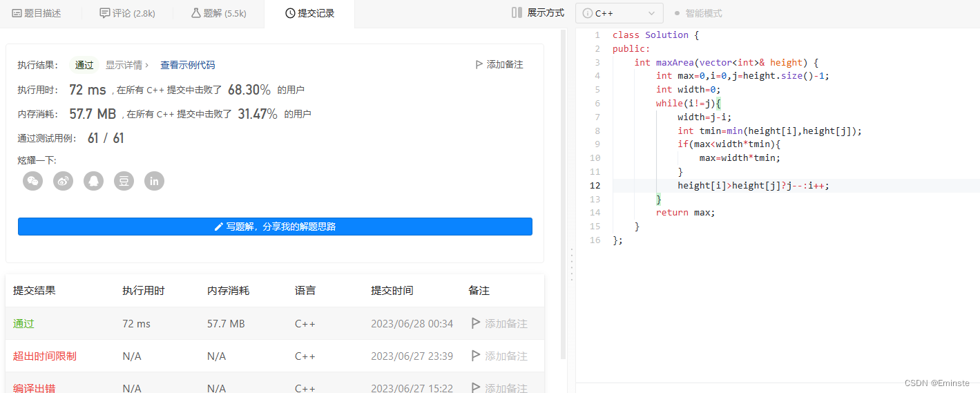
Task: Open the 编译出错 submission
Action: tap(34, 387)
